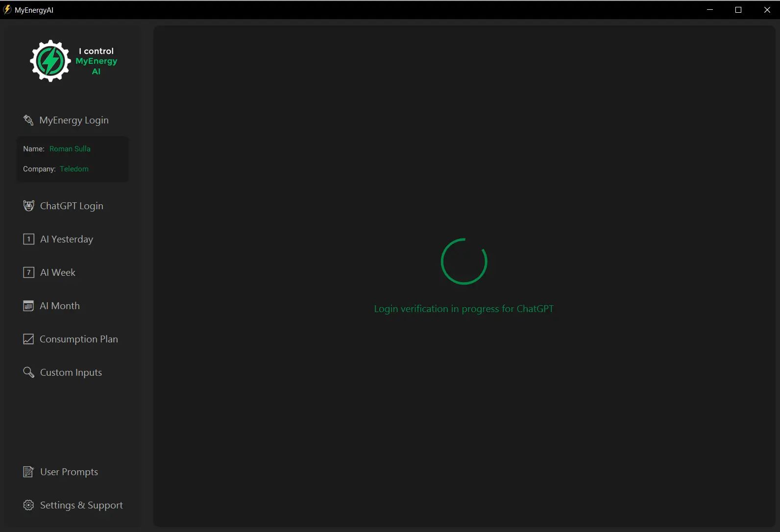Maximize the MyEnergyAI window
Viewport: 780px width, 532px height.
click(738, 10)
